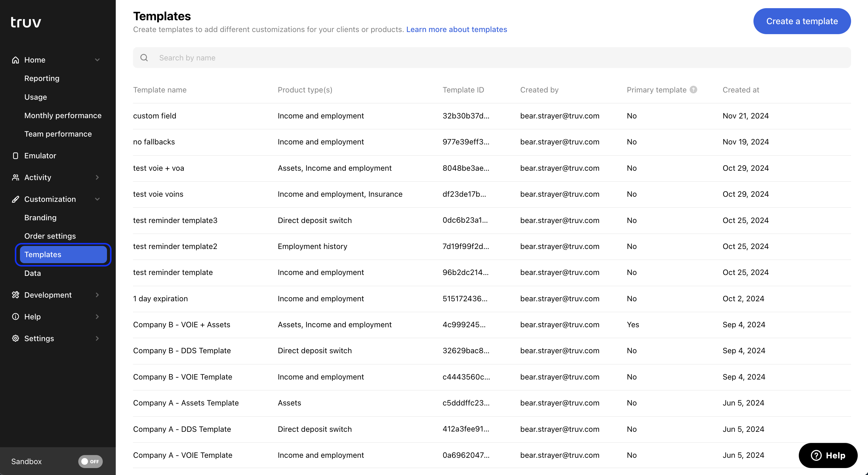Click the Primary template question mark icon
Image resolution: width=868 pixels, height=475 pixels.
(x=693, y=90)
